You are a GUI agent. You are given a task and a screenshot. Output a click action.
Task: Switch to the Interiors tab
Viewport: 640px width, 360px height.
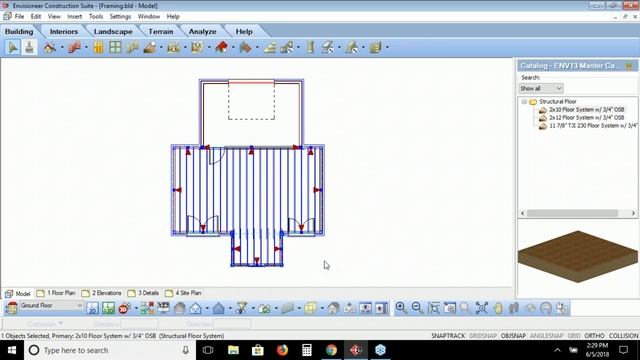(64, 31)
